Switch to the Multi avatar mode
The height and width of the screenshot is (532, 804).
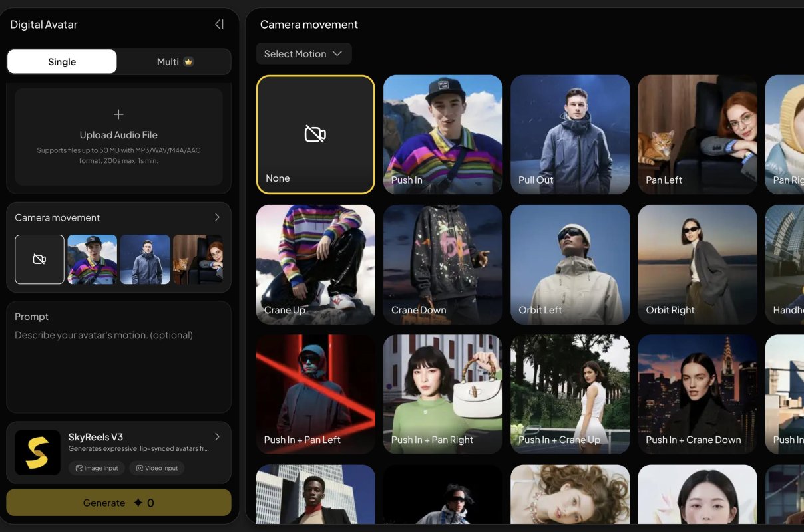click(x=174, y=61)
